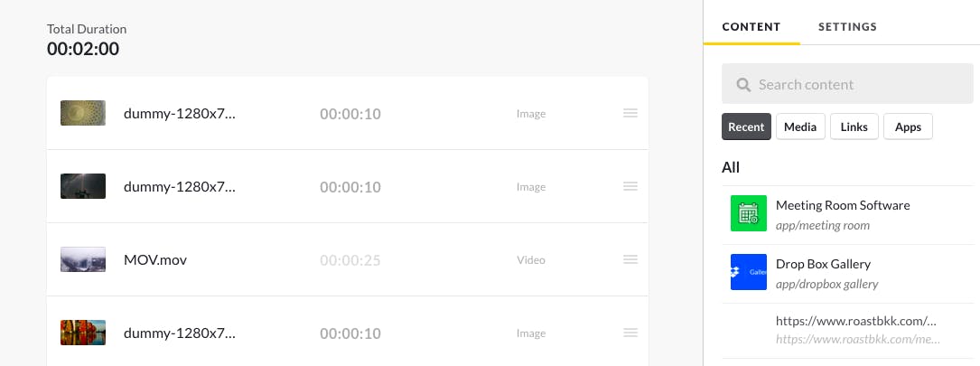980x366 pixels.
Task: Click the drag handle icon on MOV.mov row
Action: 630,259
